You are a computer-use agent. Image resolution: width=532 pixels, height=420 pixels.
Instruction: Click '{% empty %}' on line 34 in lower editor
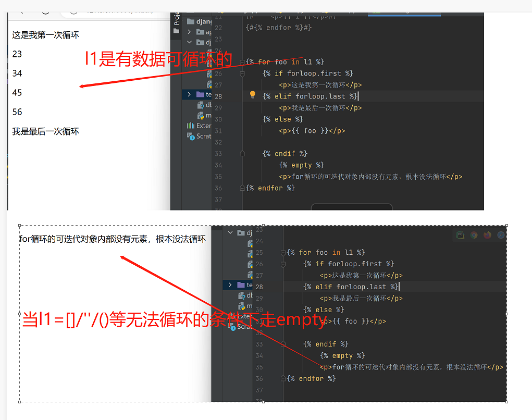pyautogui.click(x=342, y=355)
